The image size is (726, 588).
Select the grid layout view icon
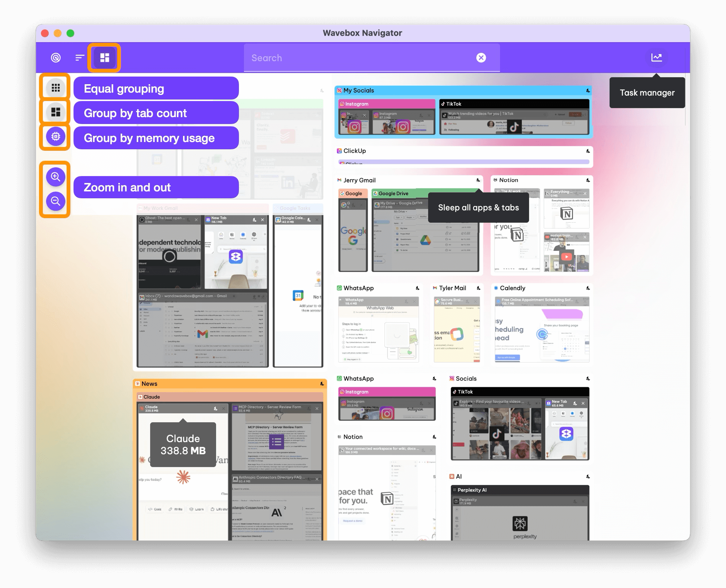pyautogui.click(x=105, y=58)
